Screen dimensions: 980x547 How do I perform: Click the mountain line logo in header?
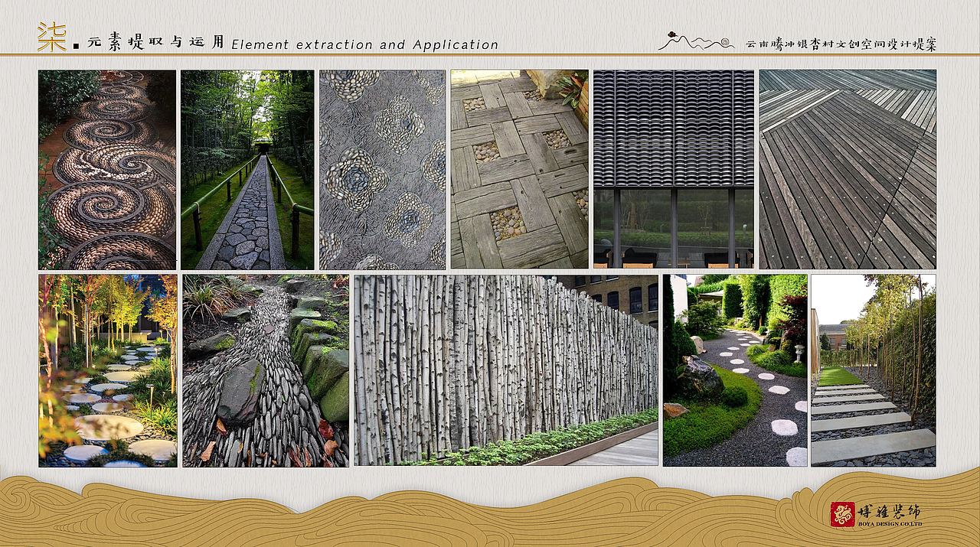(x=696, y=41)
